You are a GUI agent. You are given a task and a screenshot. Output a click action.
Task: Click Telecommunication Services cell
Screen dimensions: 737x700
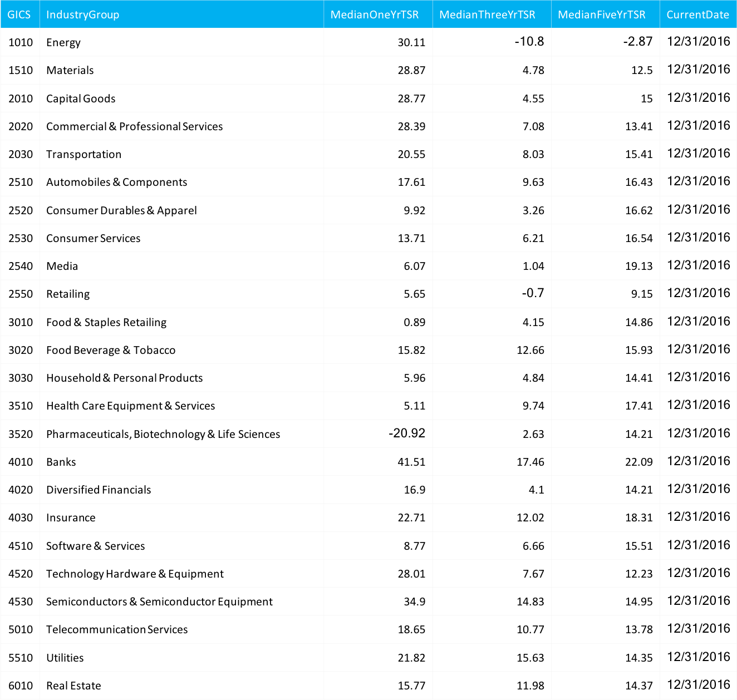tap(117, 629)
